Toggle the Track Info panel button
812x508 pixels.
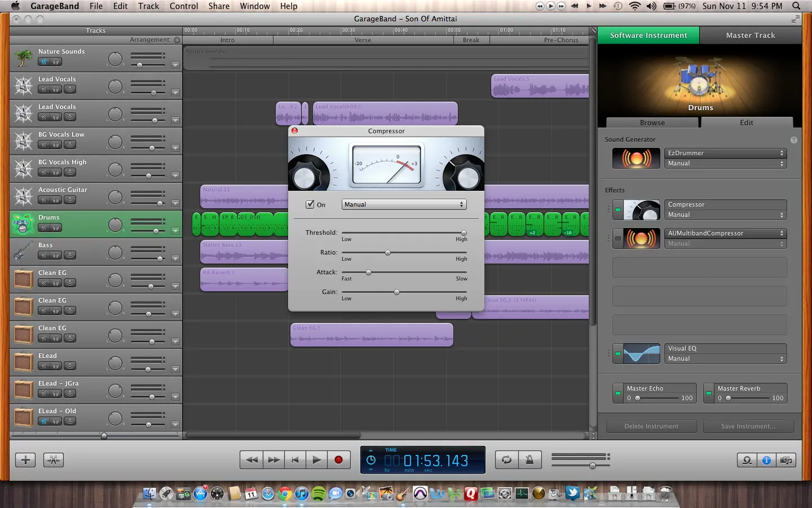coord(766,460)
